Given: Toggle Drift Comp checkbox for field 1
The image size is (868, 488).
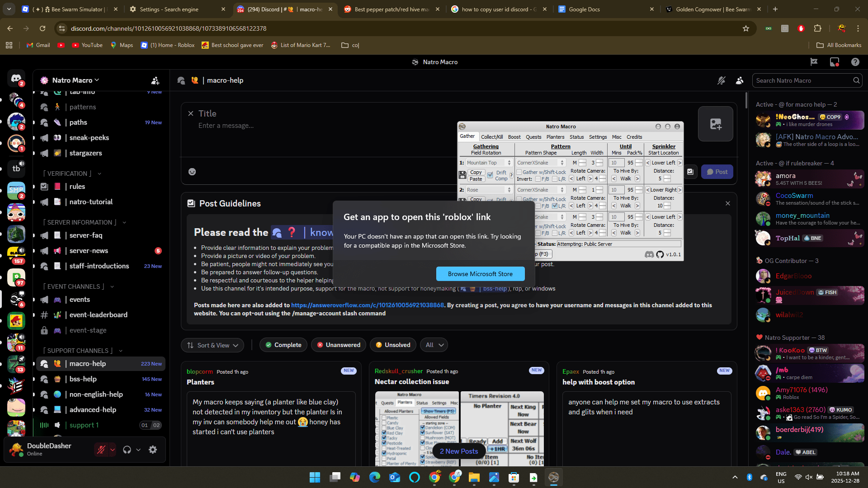Looking at the screenshot, I should coord(490,175).
